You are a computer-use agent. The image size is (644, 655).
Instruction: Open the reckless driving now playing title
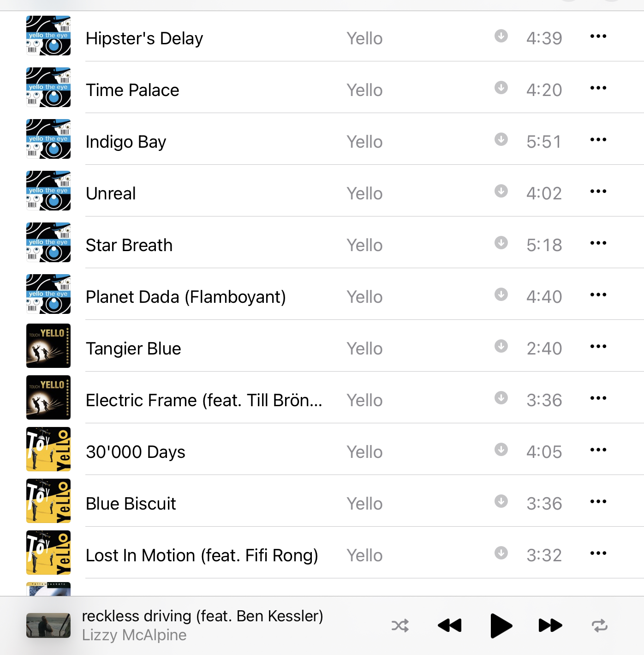tap(203, 616)
